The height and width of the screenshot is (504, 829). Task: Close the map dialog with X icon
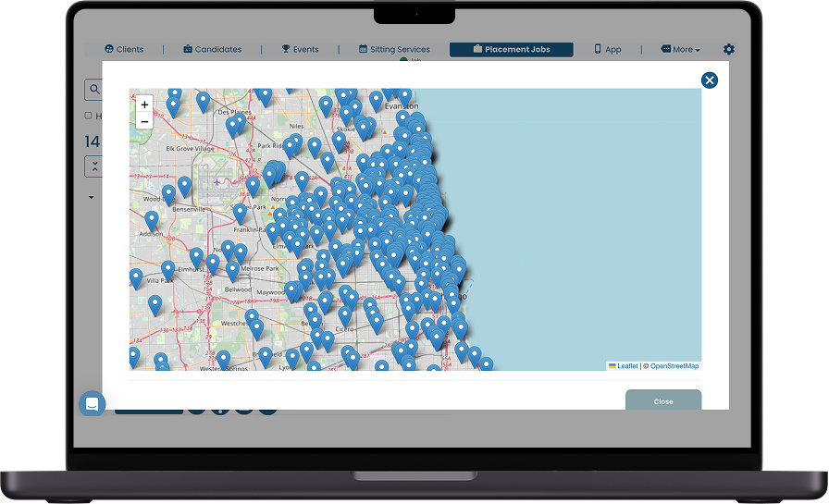(710, 80)
